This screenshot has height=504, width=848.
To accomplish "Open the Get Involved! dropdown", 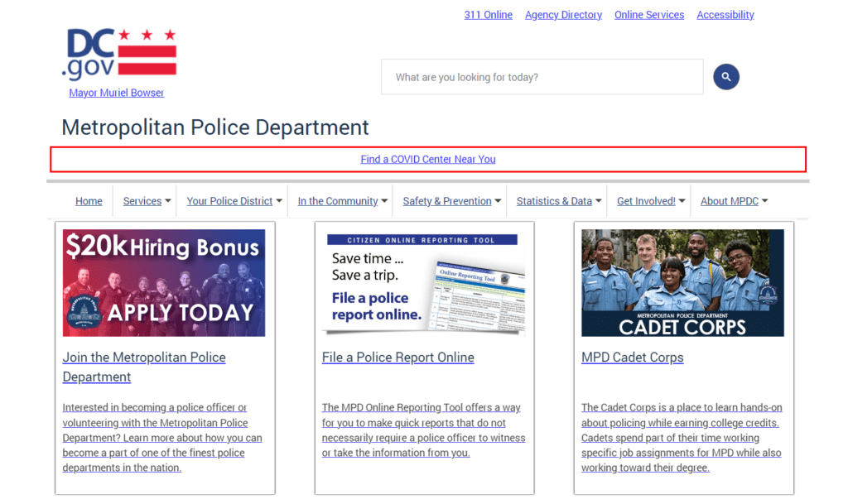I will tap(649, 200).
